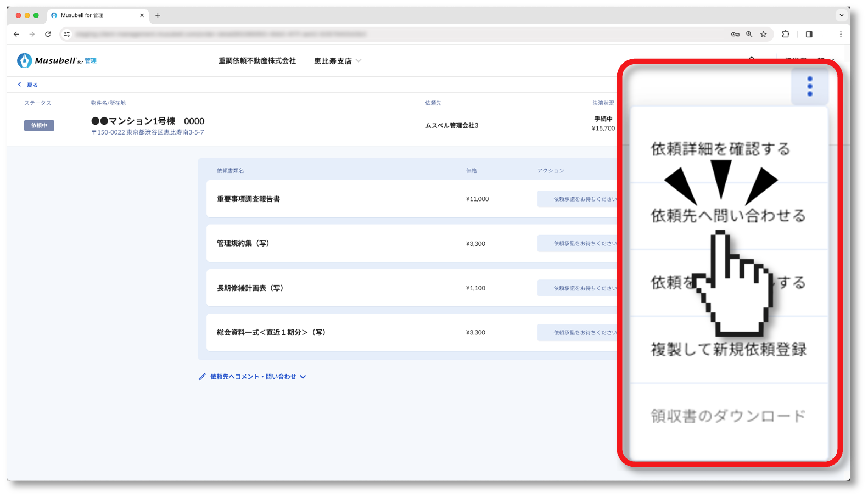Click the browser back arrow
868x498 pixels.
pos(16,34)
